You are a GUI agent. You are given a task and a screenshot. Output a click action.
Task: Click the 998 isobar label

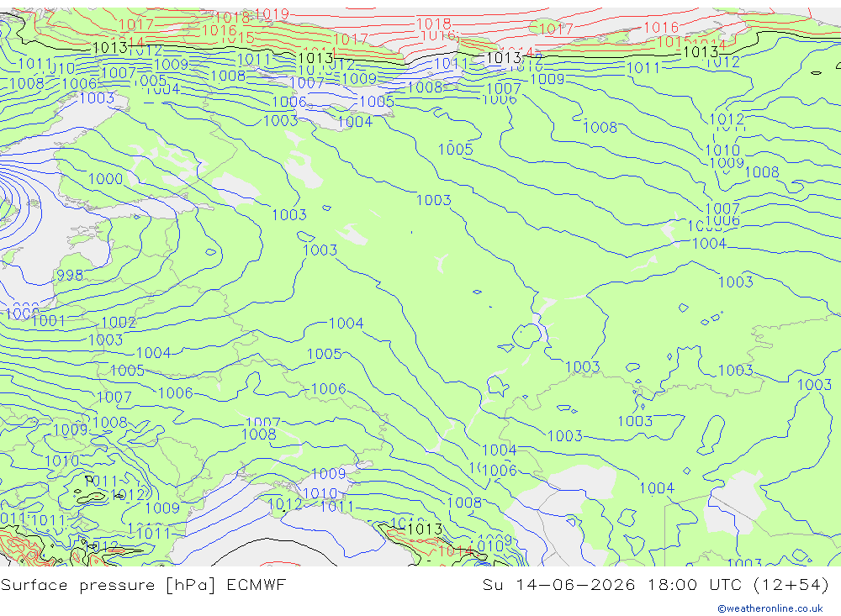point(70,275)
